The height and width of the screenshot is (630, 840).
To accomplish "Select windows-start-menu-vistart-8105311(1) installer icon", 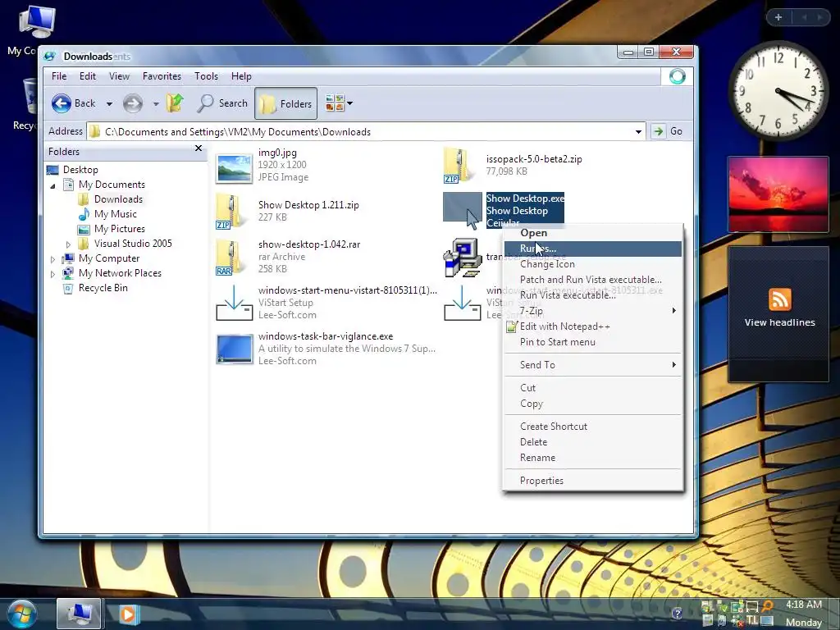I will (x=234, y=304).
